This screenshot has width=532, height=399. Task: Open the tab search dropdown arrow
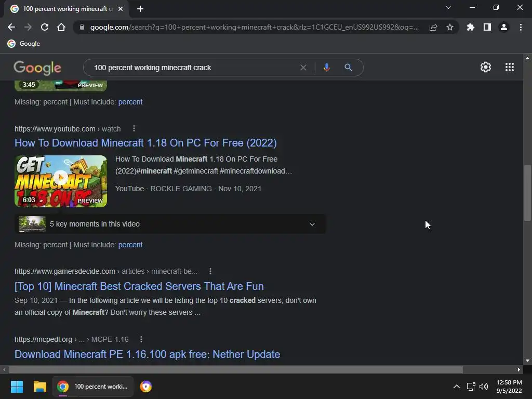coord(448,7)
